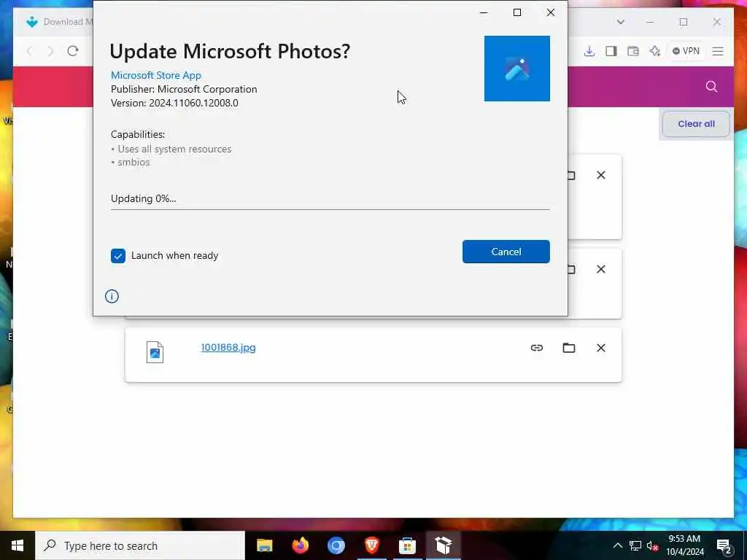The image size is (747, 560).
Task: Show hidden system tray icons
Action: click(x=617, y=545)
